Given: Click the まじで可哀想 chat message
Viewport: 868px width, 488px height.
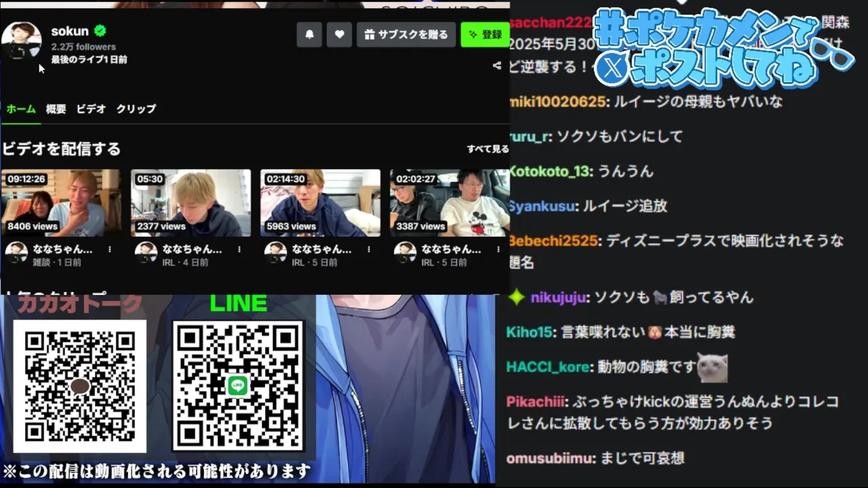Looking at the screenshot, I should (x=642, y=458).
